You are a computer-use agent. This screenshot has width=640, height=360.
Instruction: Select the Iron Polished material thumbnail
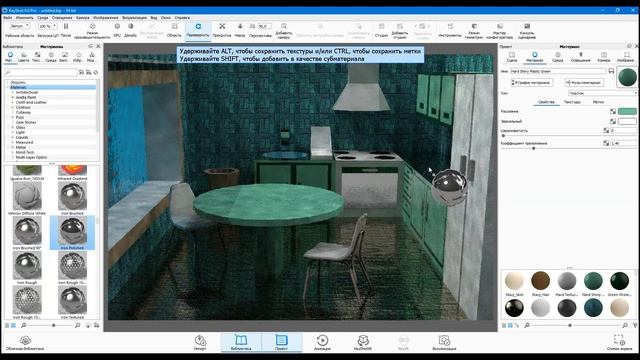[72, 233]
